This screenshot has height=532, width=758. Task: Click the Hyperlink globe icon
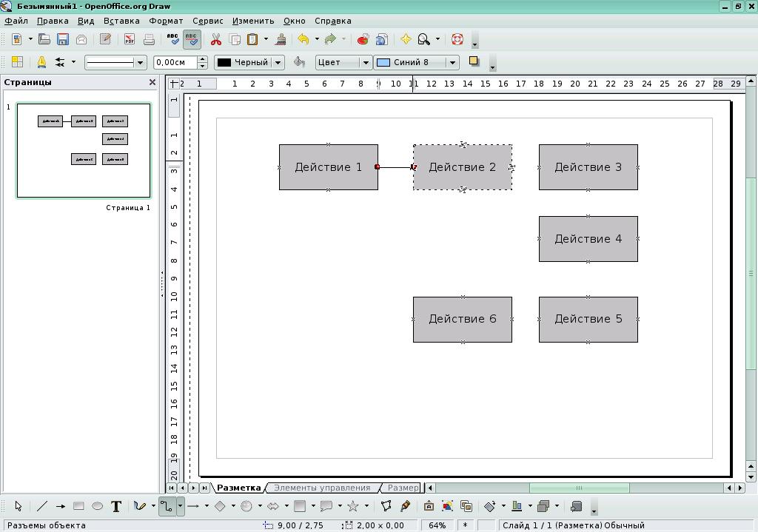(382, 39)
